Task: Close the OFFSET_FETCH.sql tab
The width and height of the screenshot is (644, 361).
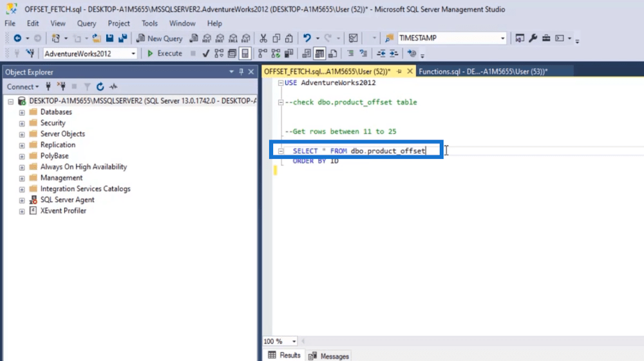Action: [410, 71]
